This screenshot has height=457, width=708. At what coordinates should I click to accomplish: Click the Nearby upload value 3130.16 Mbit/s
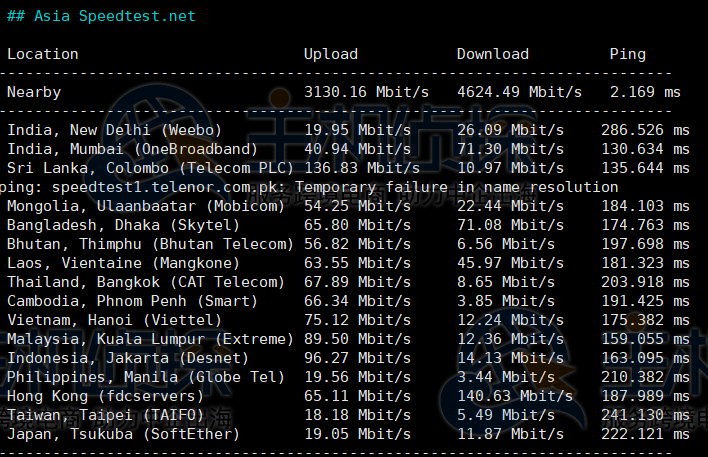coord(366,92)
